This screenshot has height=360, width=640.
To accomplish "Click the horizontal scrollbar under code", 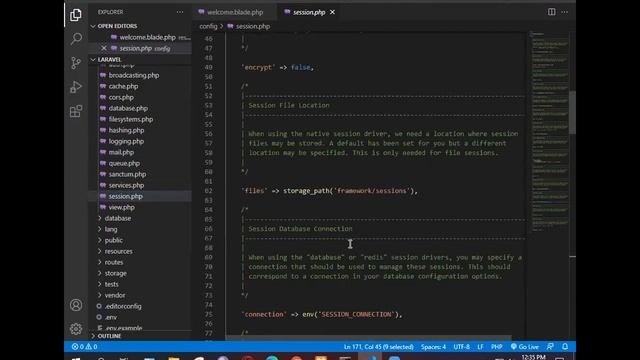I will point(369,338).
